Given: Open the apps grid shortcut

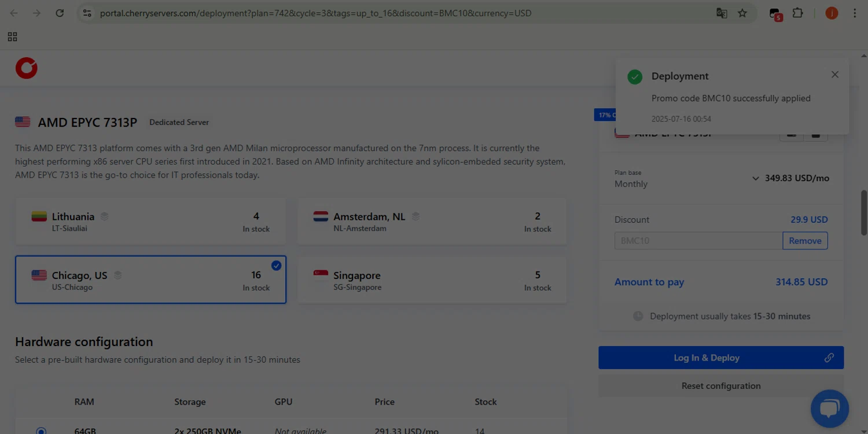Looking at the screenshot, I should [12, 37].
